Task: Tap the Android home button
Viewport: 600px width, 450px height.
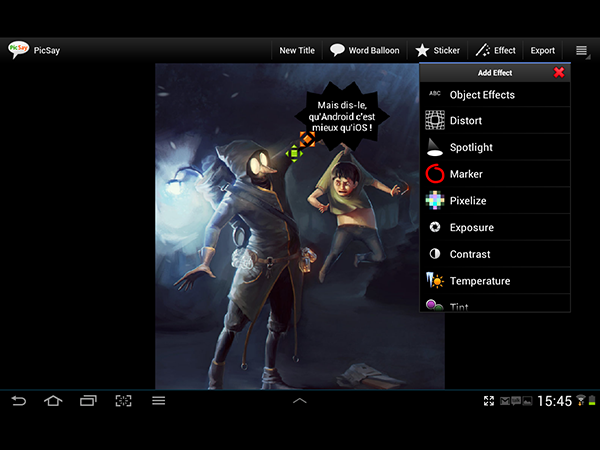Action: click(x=53, y=401)
